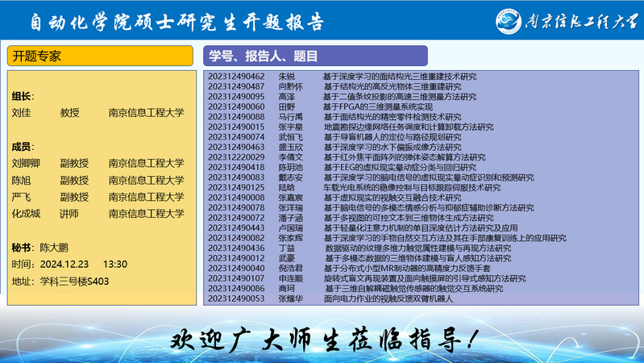Click committee member name 严飞
This screenshot has height=363, width=644.
22,197
